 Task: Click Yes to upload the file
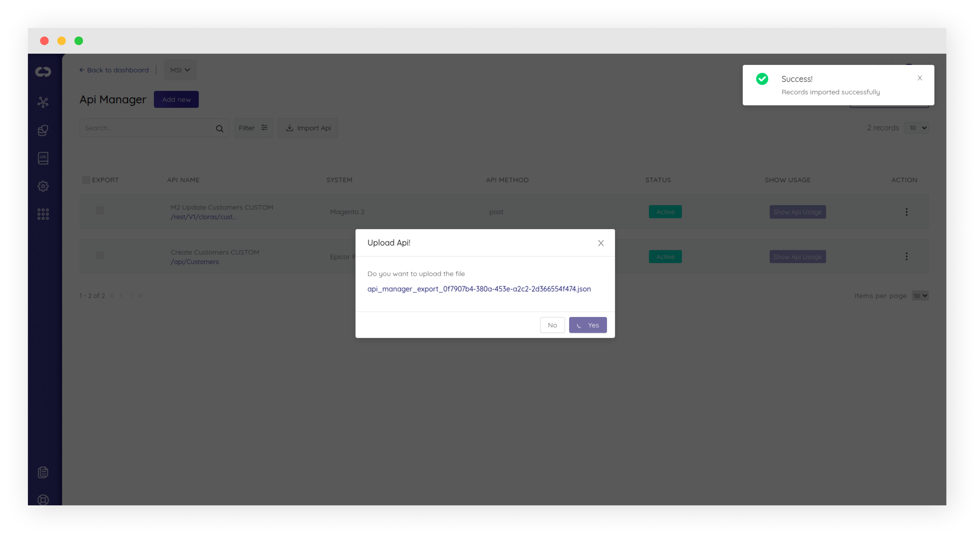[588, 325]
